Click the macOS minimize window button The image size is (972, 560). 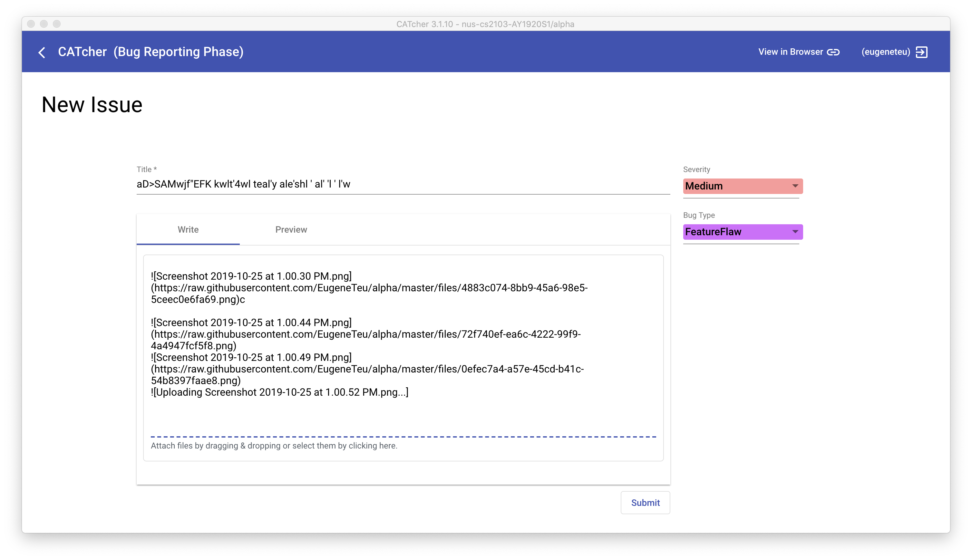44,24
